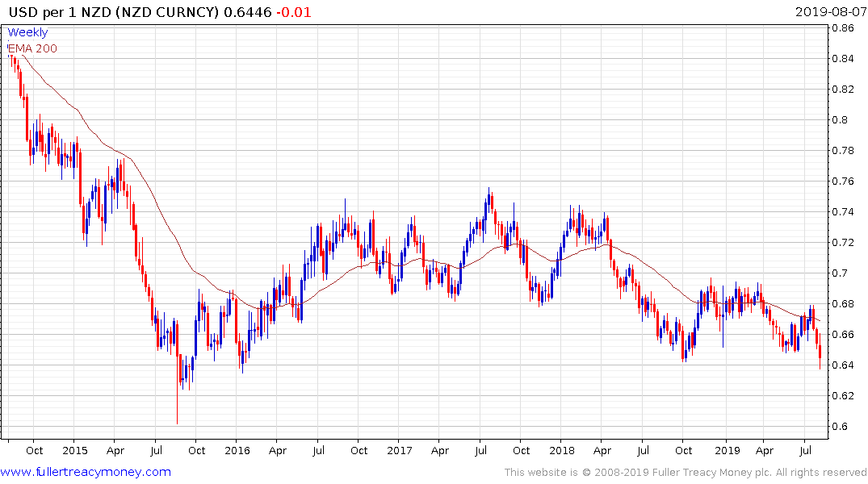Select the 0.72 y-axis label
This screenshot has height=484, width=868.
click(x=843, y=242)
